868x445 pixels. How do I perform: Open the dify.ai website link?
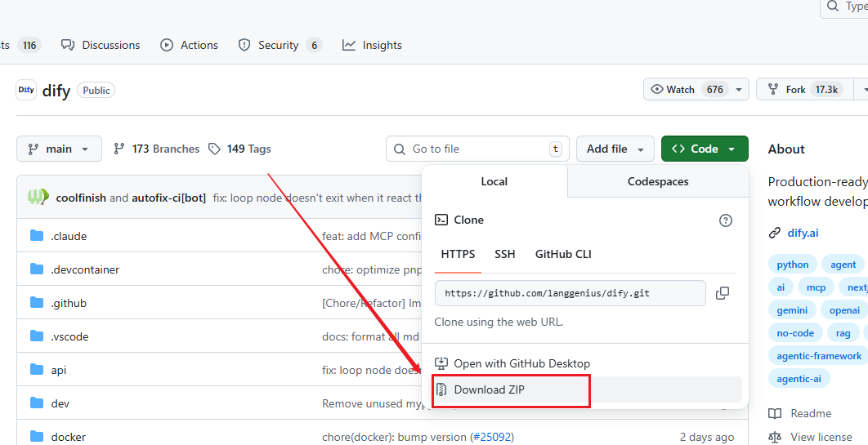(x=803, y=233)
